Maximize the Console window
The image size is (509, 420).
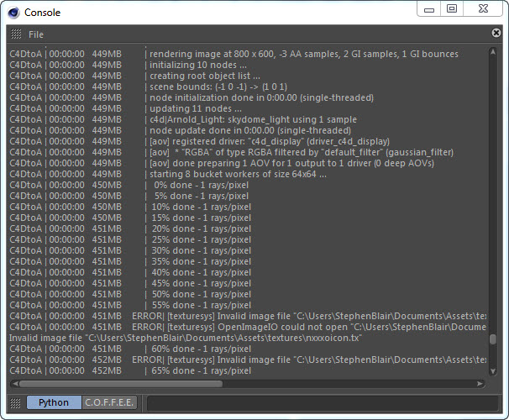[452, 9]
